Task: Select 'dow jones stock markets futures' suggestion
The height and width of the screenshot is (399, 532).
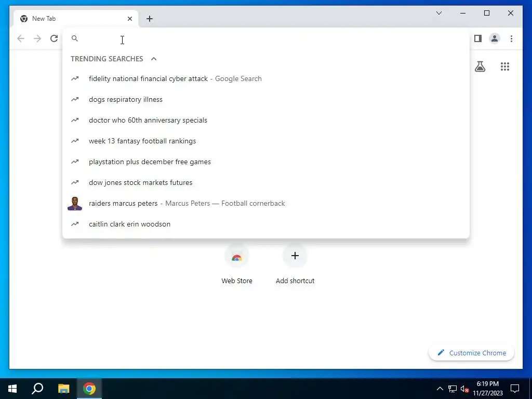Action: click(266, 182)
